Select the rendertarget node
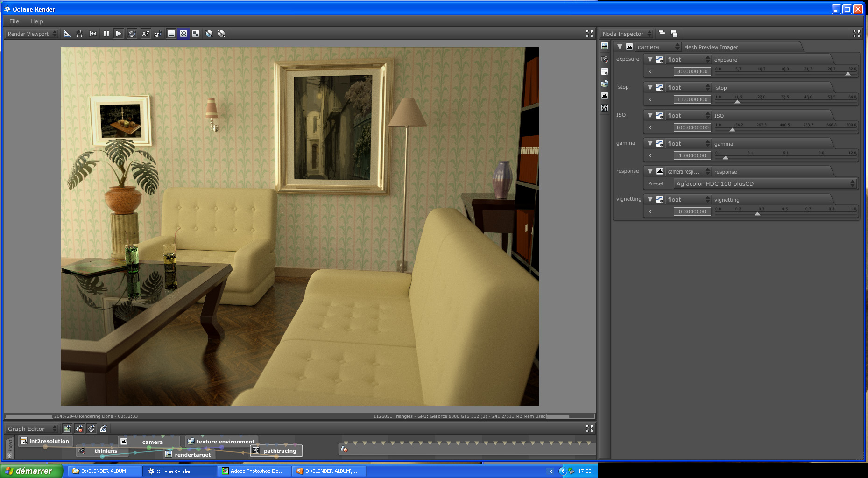 (x=189, y=454)
